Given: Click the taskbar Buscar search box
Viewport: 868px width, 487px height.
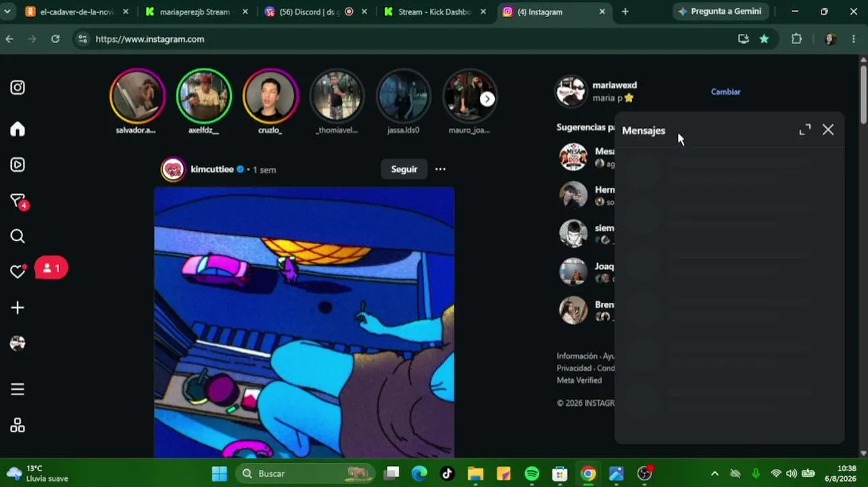Looking at the screenshot, I should click(306, 473).
